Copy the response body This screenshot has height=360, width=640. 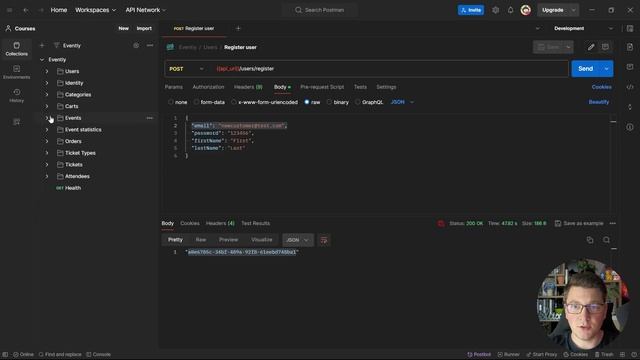click(590, 240)
